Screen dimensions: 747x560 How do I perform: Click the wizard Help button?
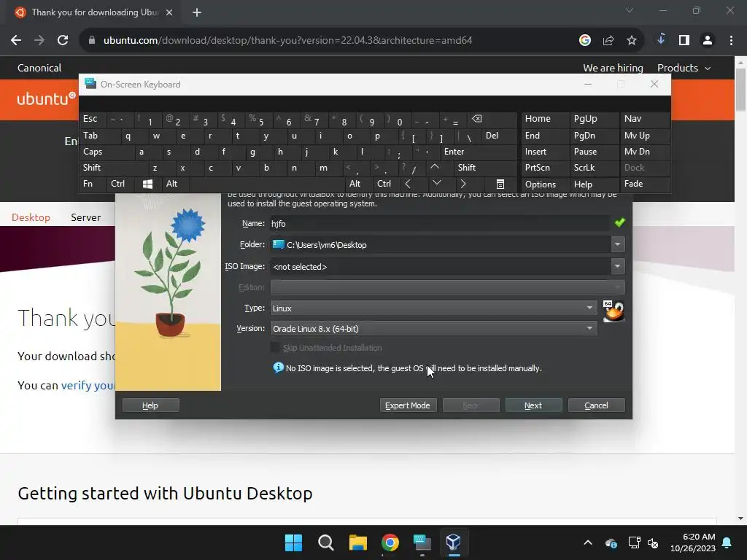[x=150, y=405]
